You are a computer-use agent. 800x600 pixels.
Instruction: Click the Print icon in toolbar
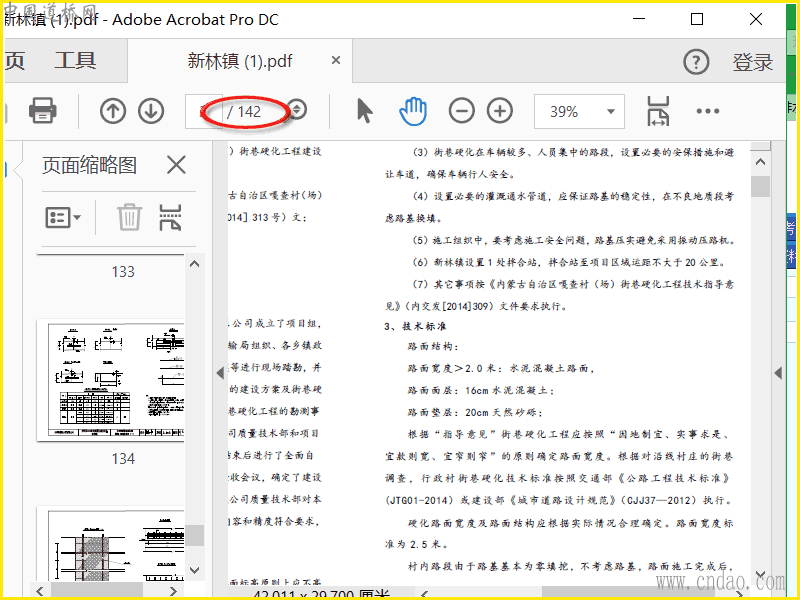tap(43, 111)
